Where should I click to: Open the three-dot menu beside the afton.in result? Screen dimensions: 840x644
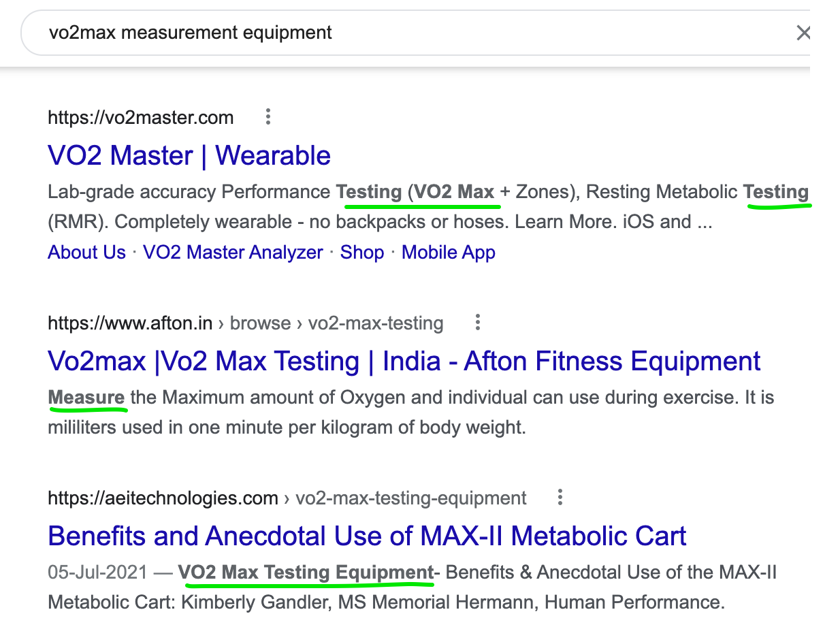pyautogui.click(x=478, y=322)
